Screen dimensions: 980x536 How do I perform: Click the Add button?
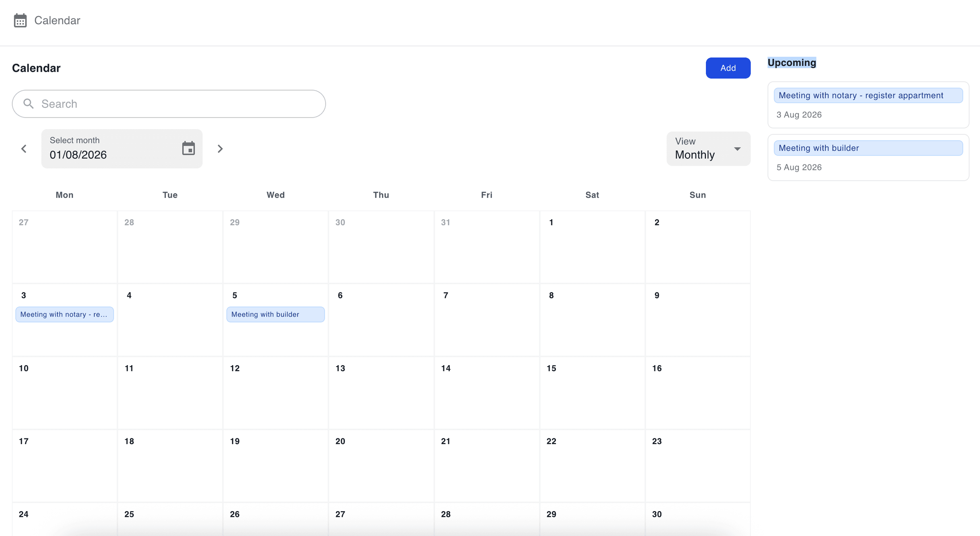[x=728, y=68]
